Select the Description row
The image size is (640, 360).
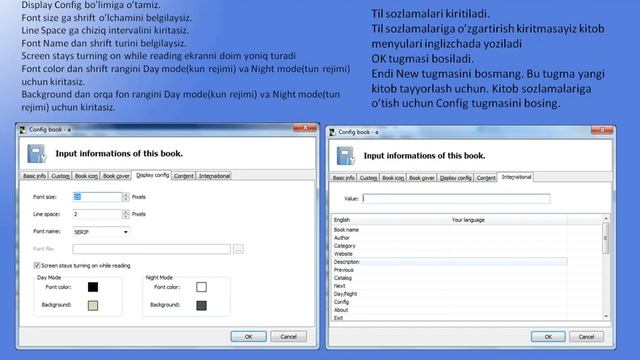click(450, 262)
